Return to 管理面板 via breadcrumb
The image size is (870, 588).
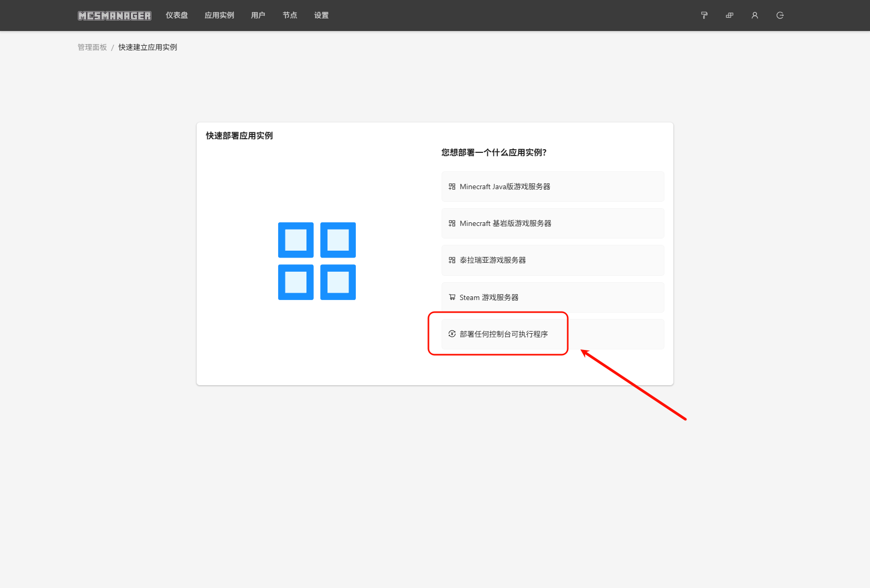tap(92, 47)
